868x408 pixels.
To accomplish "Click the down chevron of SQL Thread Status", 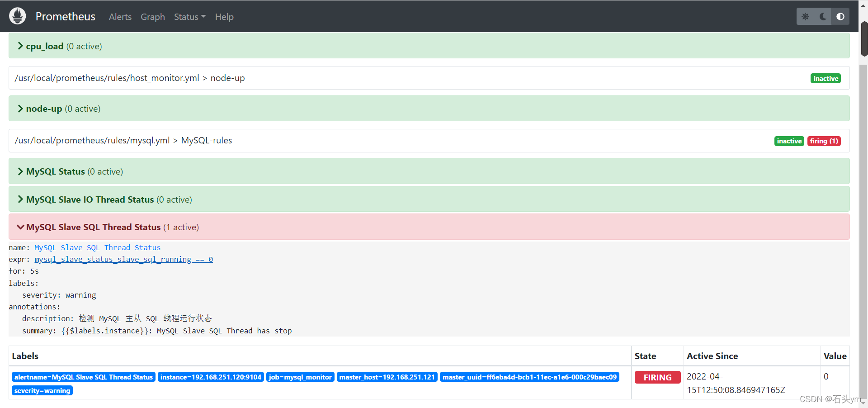I will pyautogui.click(x=20, y=227).
